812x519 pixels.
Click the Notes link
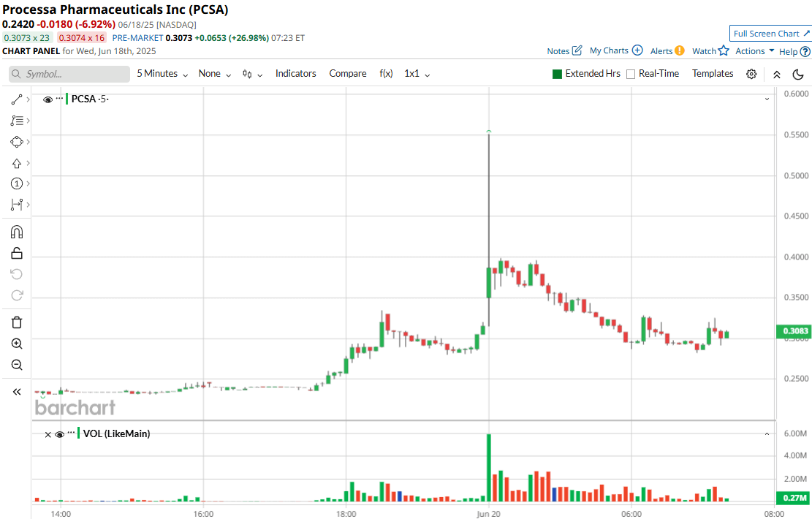558,50
